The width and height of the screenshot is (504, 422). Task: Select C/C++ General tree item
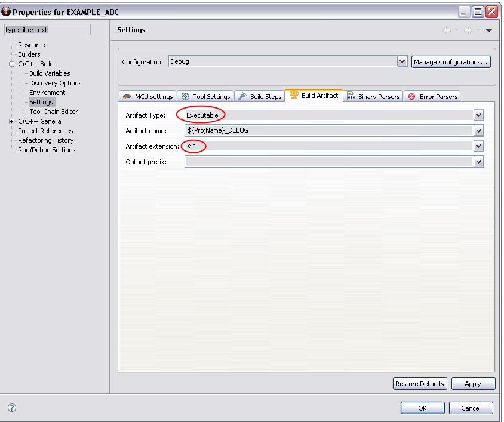[x=40, y=121]
